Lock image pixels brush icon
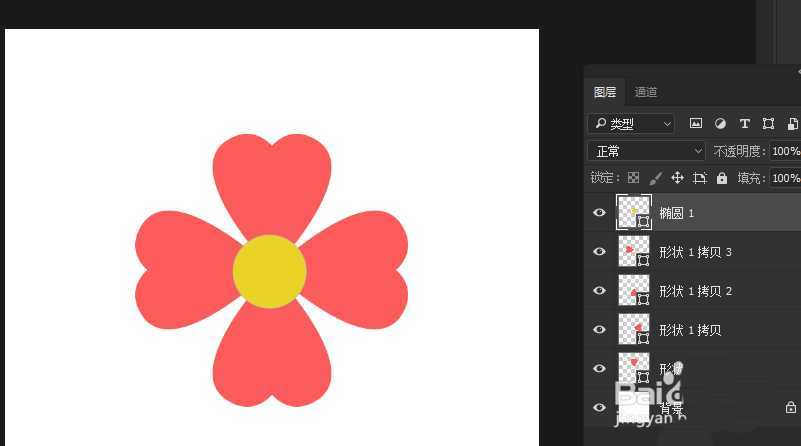Screen dimensions: 801x446 coord(655,178)
